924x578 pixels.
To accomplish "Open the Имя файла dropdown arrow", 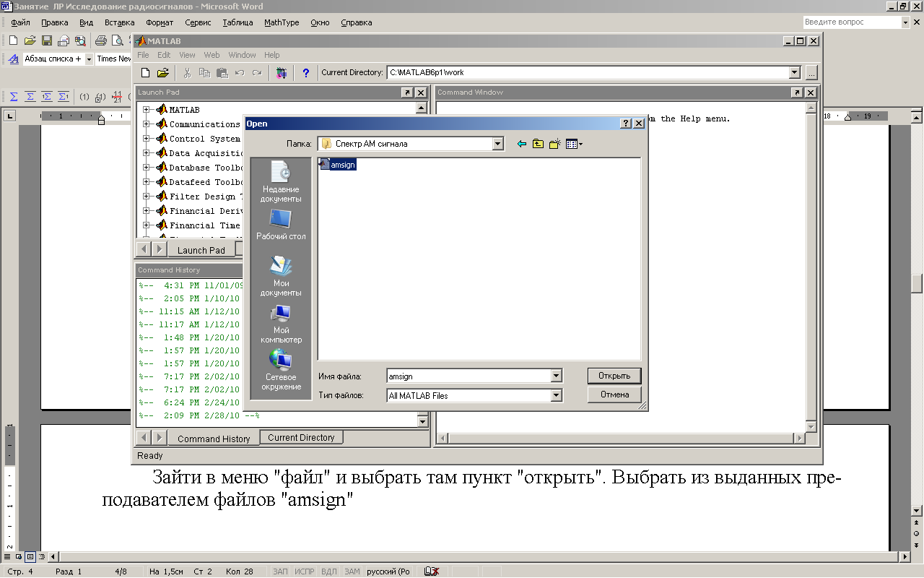I will point(556,376).
